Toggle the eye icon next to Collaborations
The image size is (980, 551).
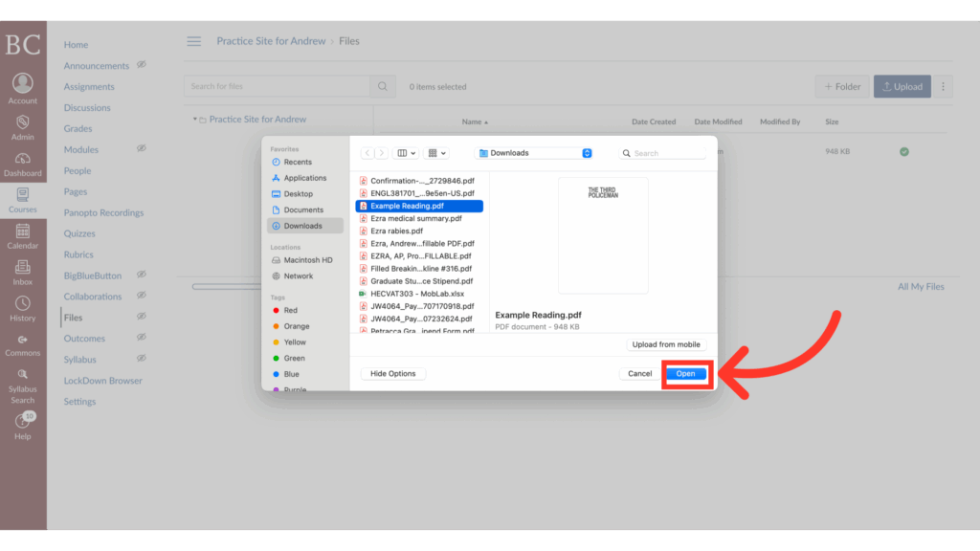[142, 296]
